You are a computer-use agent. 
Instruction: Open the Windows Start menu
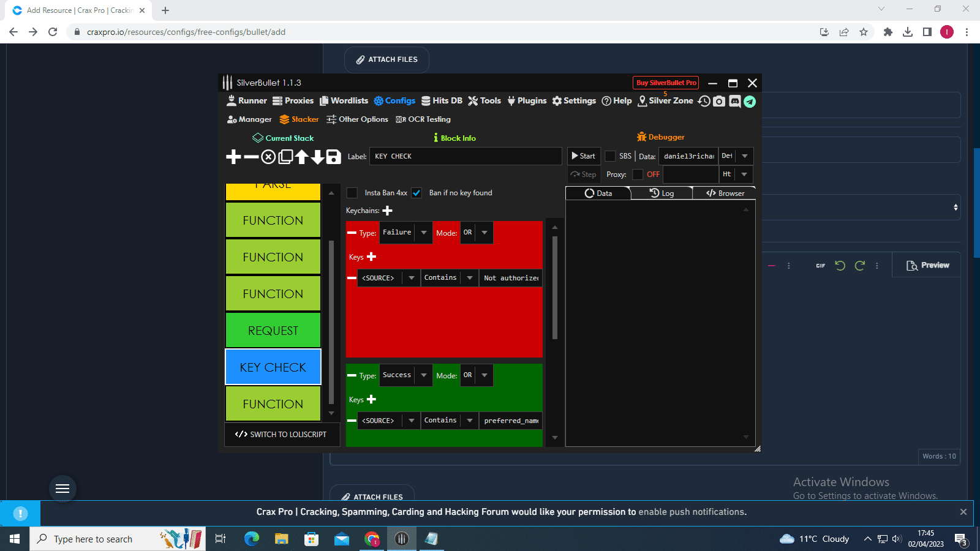[15, 539]
